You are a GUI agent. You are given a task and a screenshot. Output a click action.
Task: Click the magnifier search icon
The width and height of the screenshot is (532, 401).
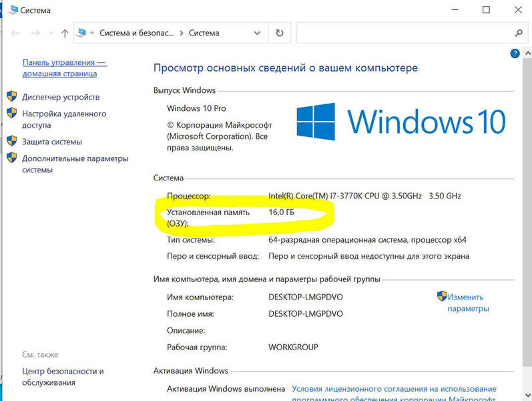(x=519, y=33)
